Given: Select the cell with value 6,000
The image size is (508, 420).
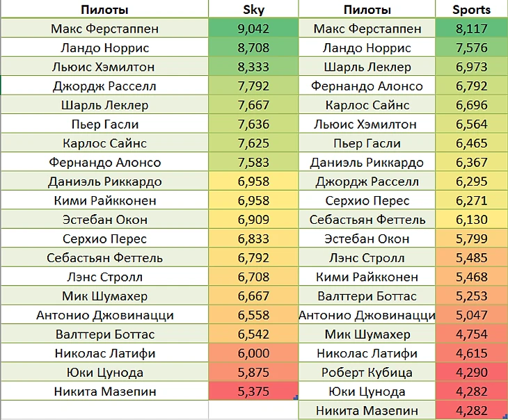Looking at the screenshot, I should (x=253, y=353).
